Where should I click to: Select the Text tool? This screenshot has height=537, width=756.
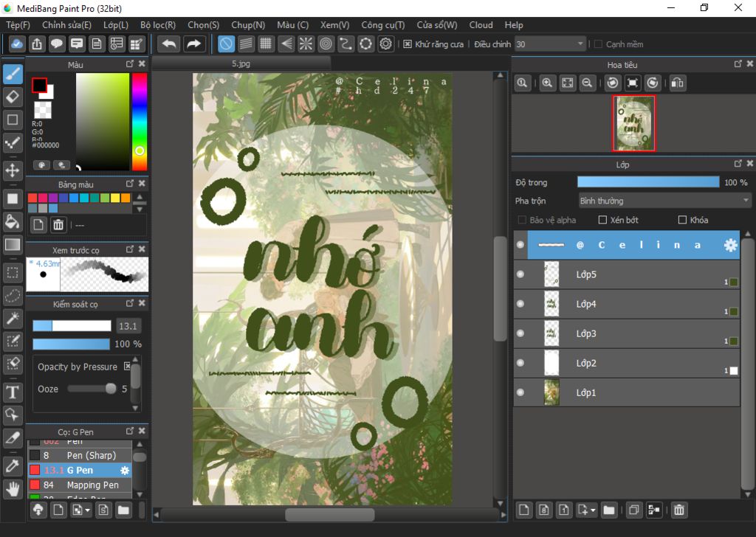pyautogui.click(x=13, y=391)
